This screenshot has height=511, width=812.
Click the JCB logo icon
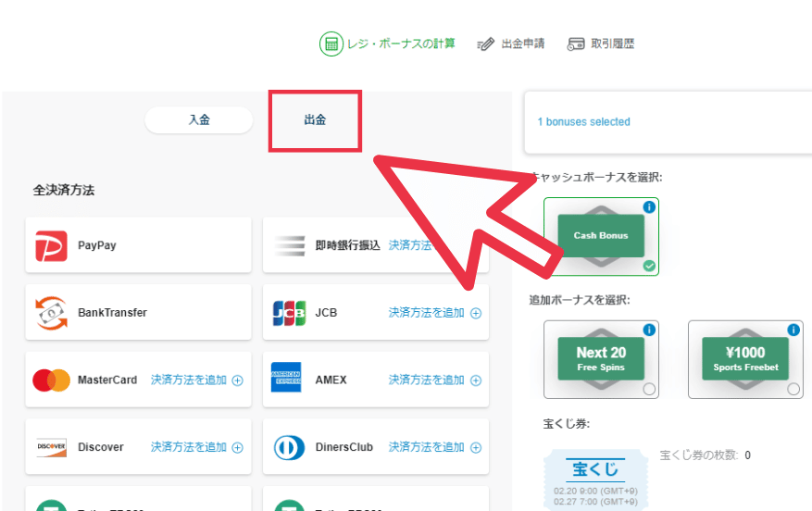(289, 313)
